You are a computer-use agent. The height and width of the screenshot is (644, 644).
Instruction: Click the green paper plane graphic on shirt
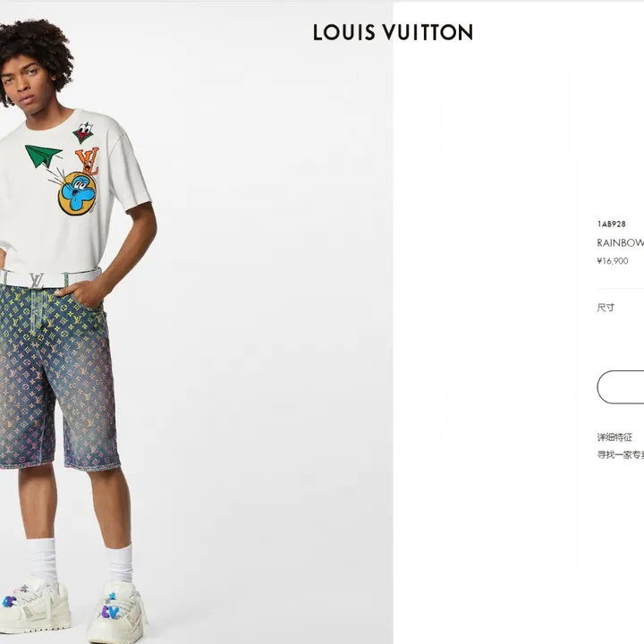(x=43, y=156)
